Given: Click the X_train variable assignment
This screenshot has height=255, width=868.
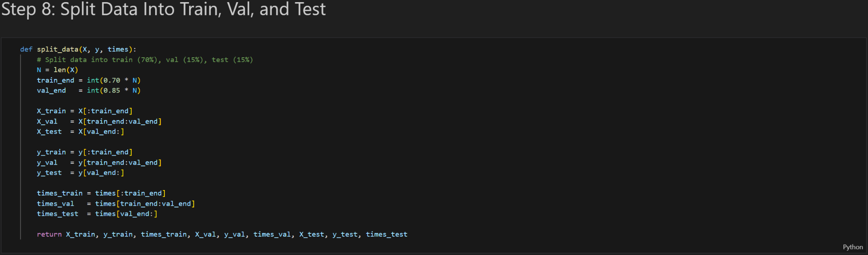Looking at the screenshot, I should 51,111.
